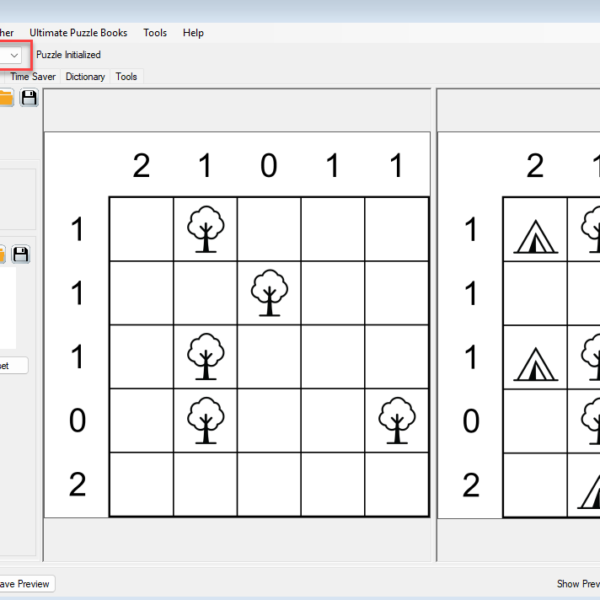The height and width of the screenshot is (600, 600).
Task: Click the tree in the second puzzle row
Action: point(269,293)
